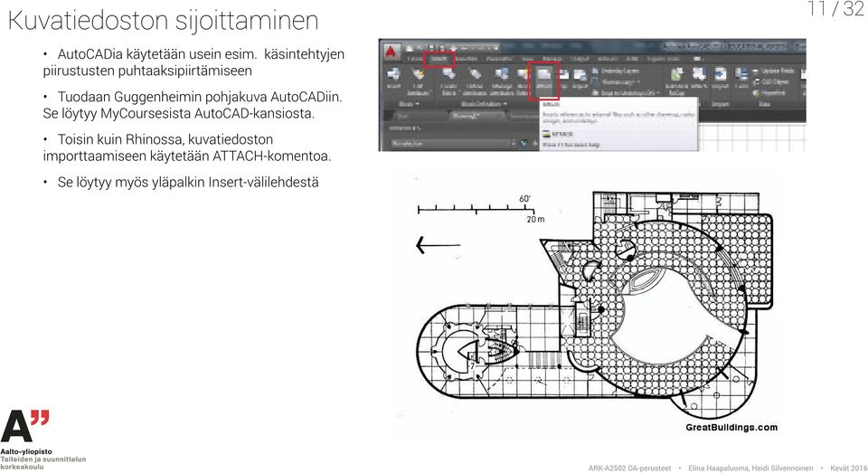This screenshot has height=473, width=868.
Task: Click the GreatBuildings.com caption text
Action: point(731,428)
